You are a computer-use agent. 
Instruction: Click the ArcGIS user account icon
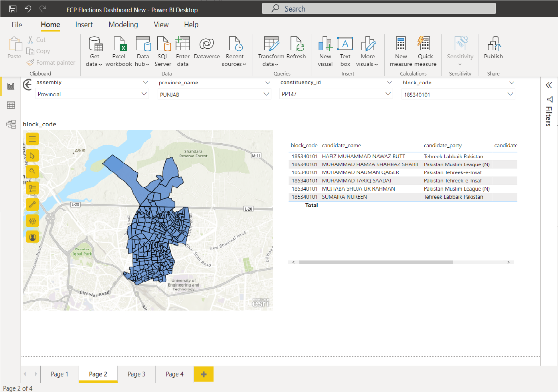[32, 237]
